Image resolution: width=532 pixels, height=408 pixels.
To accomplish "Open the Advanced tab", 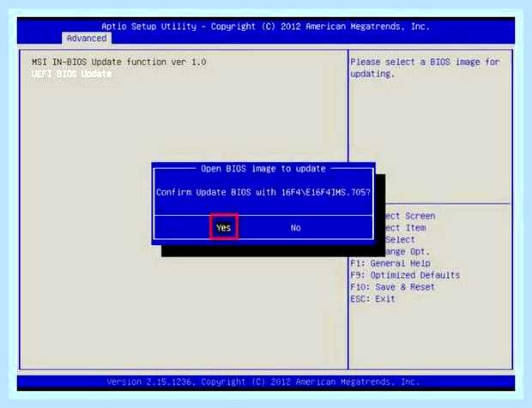I will (x=87, y=39).
